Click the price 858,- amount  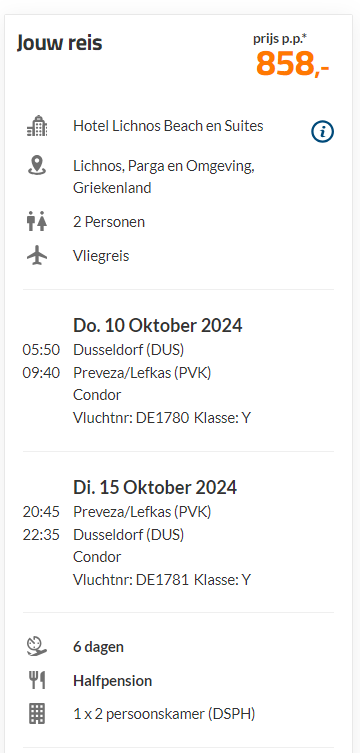pyautogui.click(x=292, y=63)
